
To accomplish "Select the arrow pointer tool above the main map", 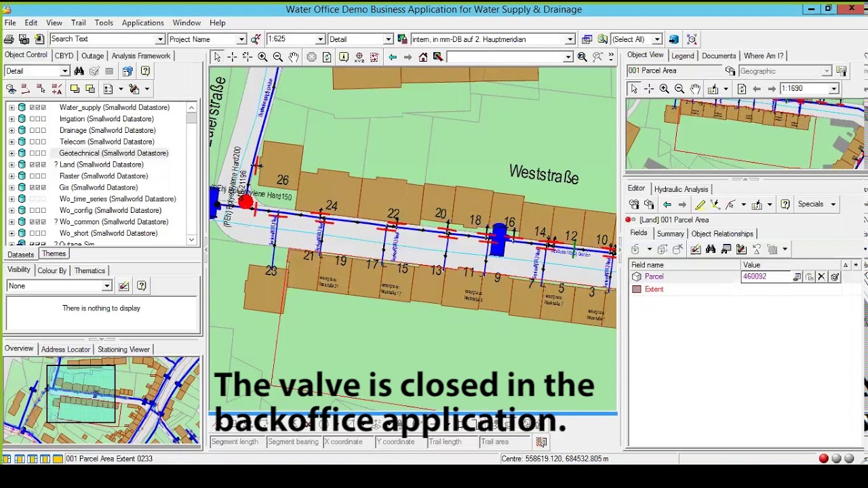I will coord(217,57).
